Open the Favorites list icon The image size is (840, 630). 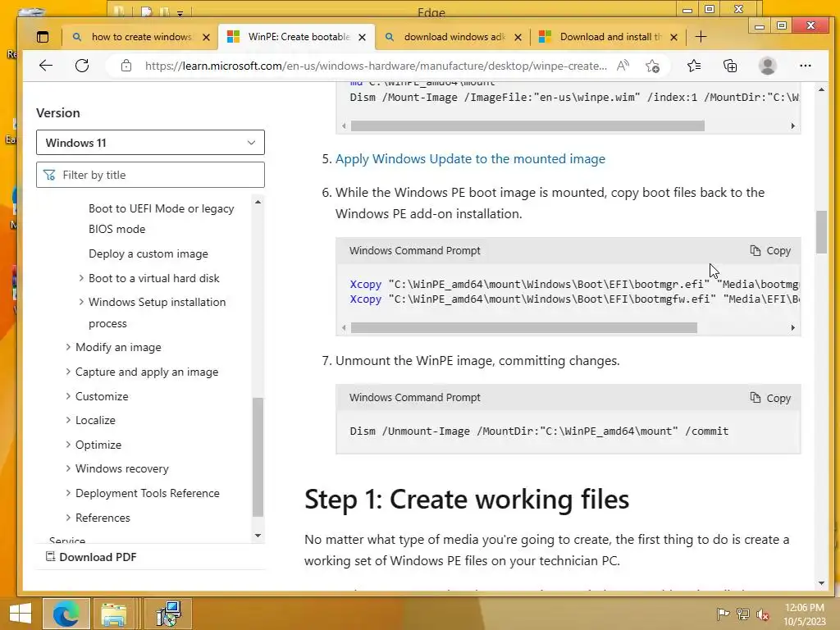pos(694,66)
